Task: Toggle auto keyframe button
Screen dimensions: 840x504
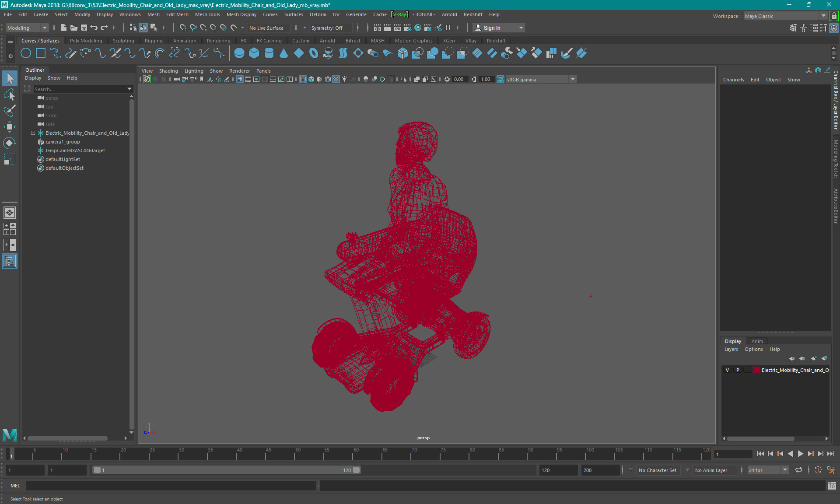Action: point(818,470)
